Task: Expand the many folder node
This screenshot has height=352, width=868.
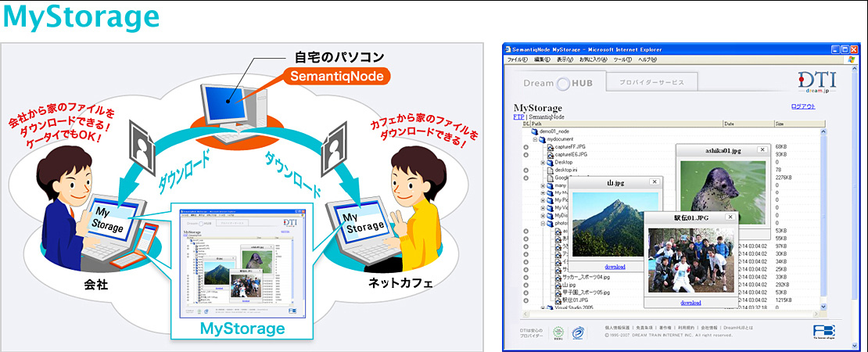Action: pos(543,186)
